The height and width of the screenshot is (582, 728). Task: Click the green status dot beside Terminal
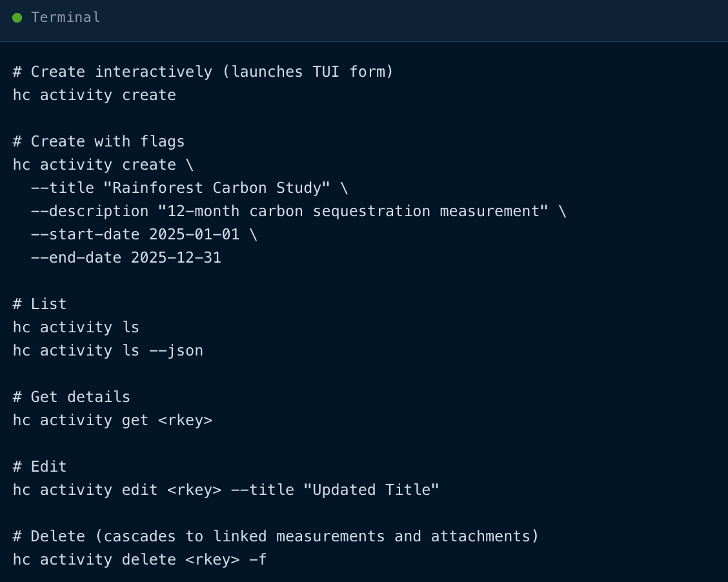pos(17,17)
